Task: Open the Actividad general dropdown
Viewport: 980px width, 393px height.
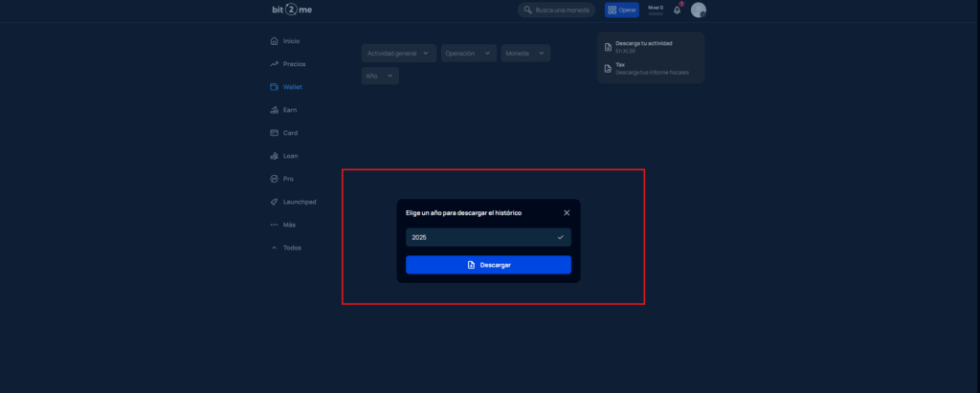Action: pos(399,54)
